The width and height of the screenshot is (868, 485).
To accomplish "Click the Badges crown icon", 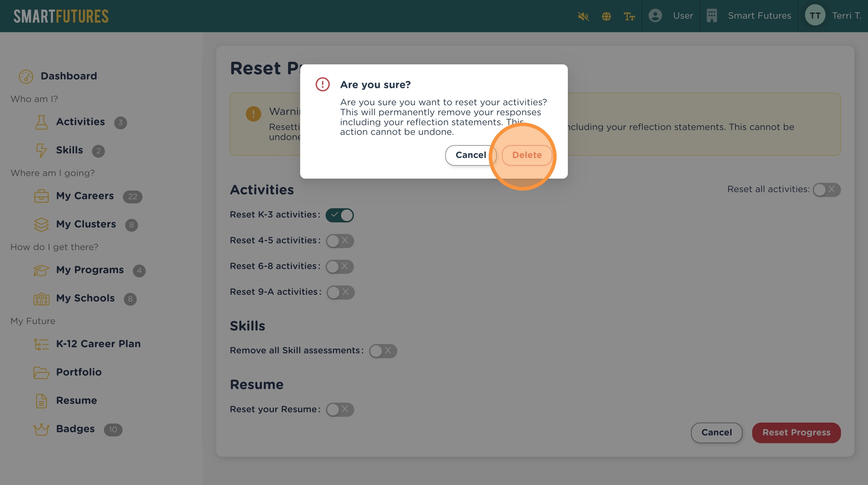I will (x=42, y=429).
